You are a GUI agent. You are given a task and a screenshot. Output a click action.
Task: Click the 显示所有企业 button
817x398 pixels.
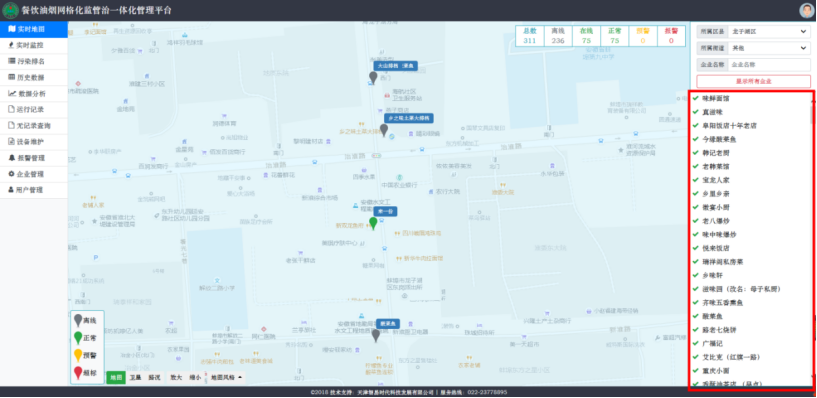pos(753,81)
